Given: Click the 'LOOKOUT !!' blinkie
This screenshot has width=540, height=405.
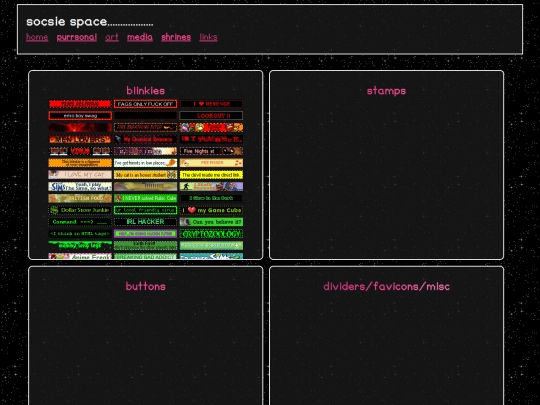Looking at the screenshot, I should tap(211, 115).
